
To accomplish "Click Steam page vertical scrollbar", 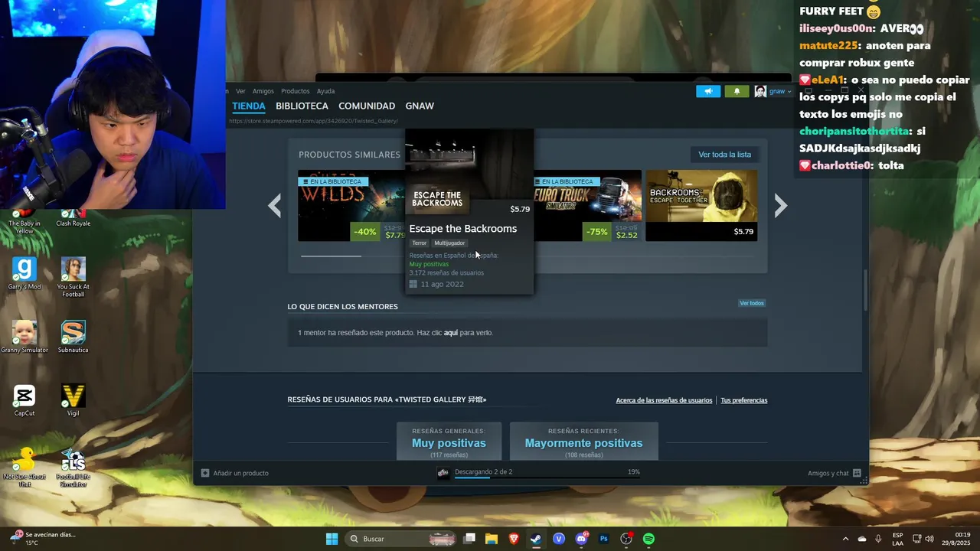I will coord(865,290).
